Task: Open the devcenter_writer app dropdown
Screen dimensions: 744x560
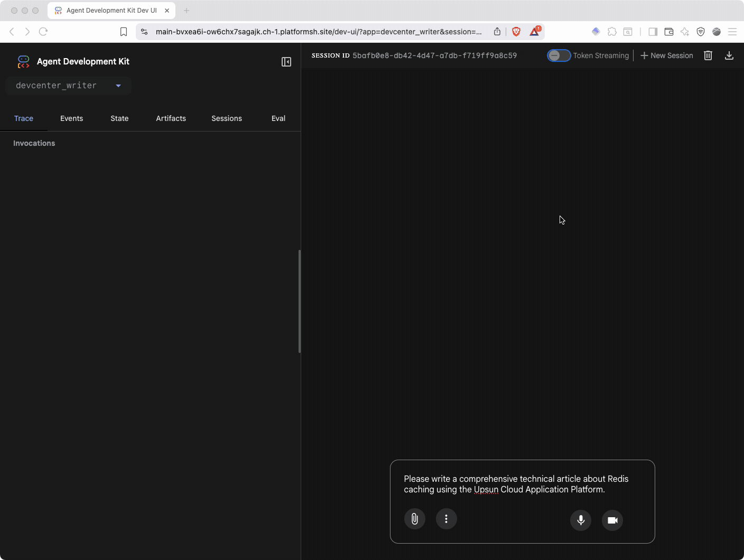Action: 69,86
